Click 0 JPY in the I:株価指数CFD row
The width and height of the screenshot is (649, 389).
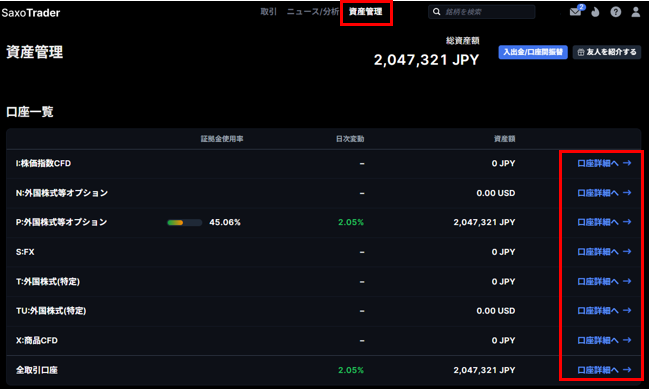[503, 163]
